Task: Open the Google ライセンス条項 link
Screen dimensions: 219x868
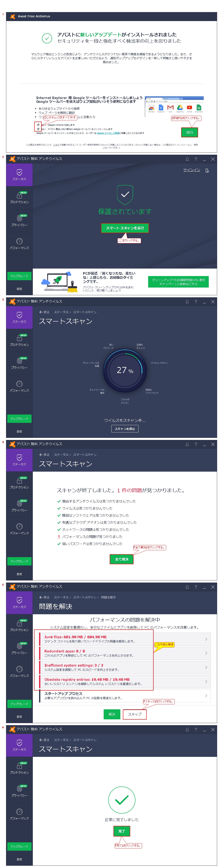Action: pyautogui.click(x=108, y=133)
